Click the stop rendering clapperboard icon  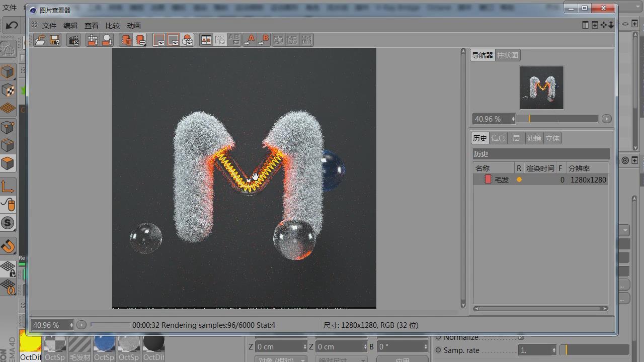[74, 40]
